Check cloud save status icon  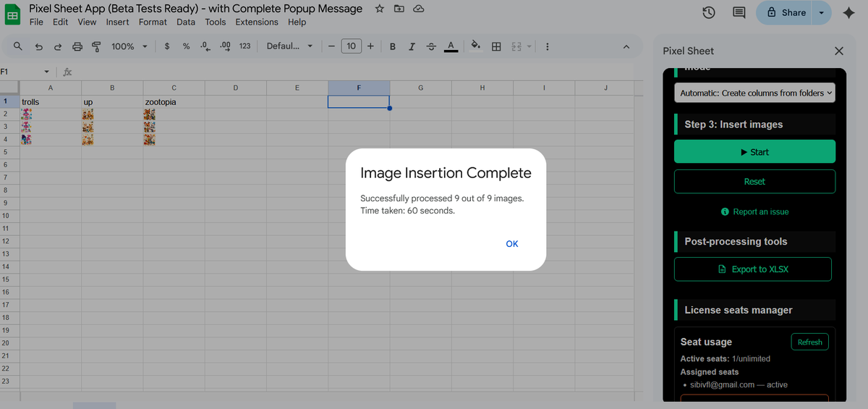tap(418, 9)
